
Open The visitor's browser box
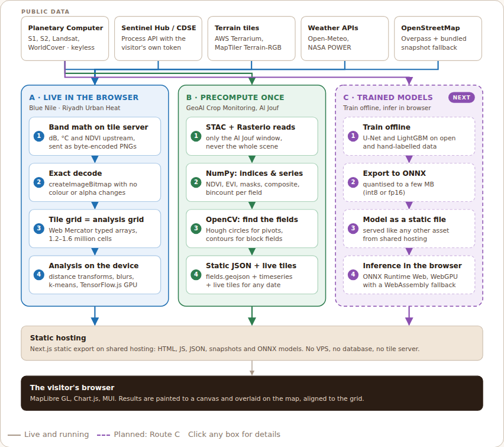pyautogui.click(x=252, y=393)
